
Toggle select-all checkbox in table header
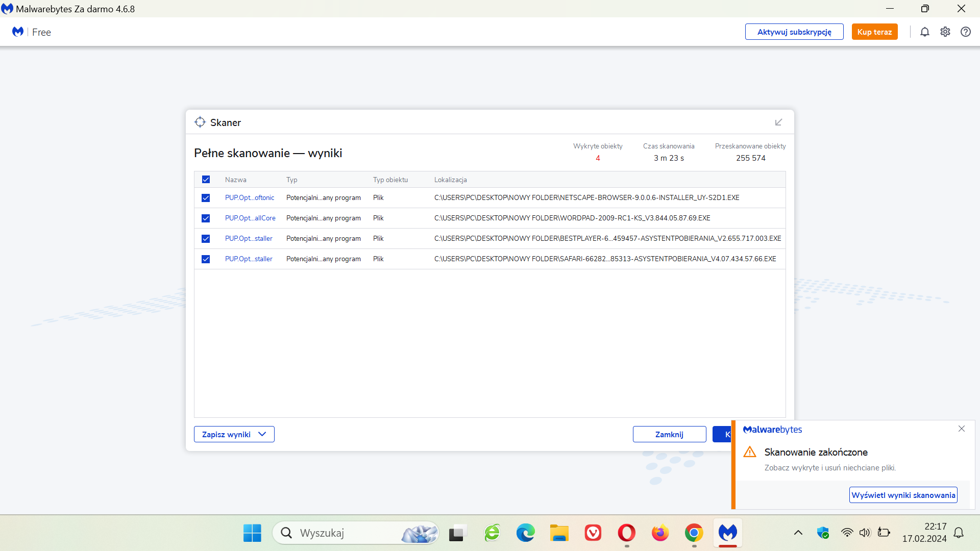click(206, 180)
